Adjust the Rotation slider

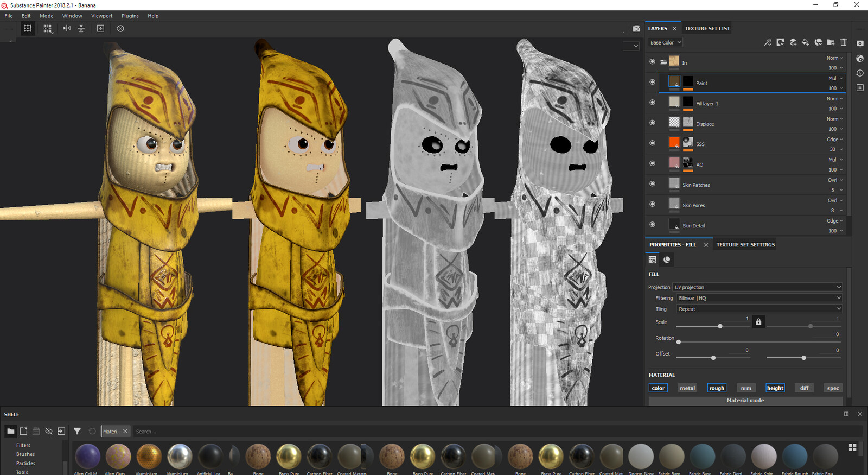(758, 342)
